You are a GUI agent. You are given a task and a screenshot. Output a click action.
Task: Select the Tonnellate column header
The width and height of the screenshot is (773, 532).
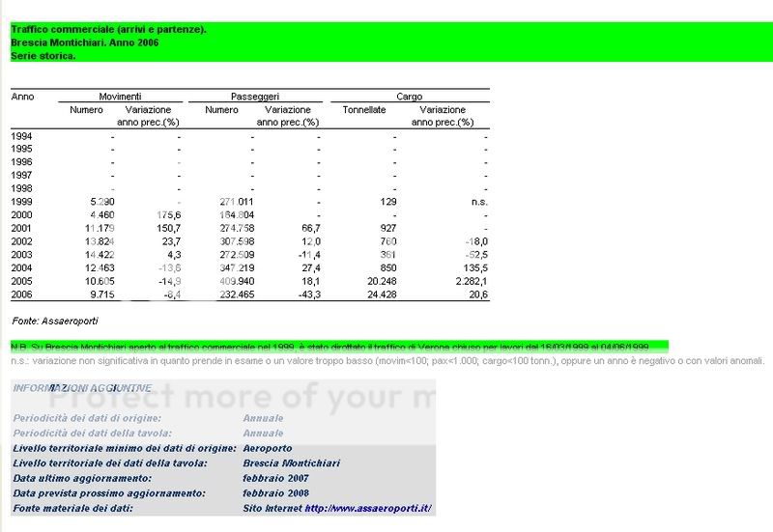tap(364, 110)
